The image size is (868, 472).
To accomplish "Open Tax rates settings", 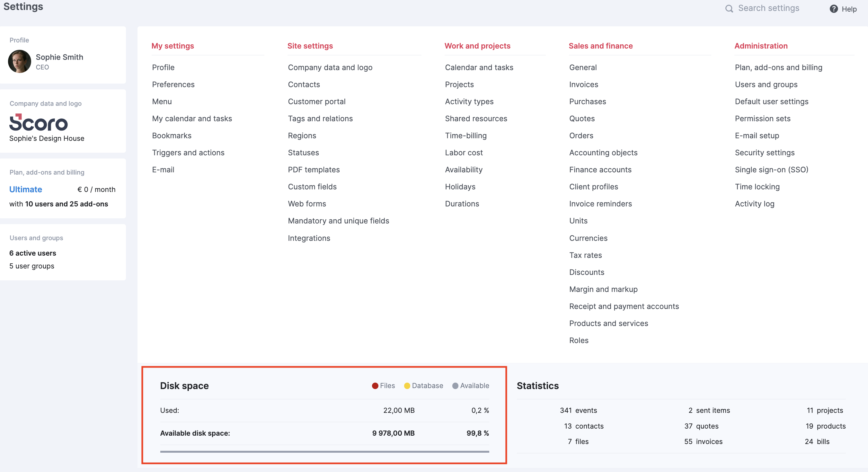I will 585,255.
